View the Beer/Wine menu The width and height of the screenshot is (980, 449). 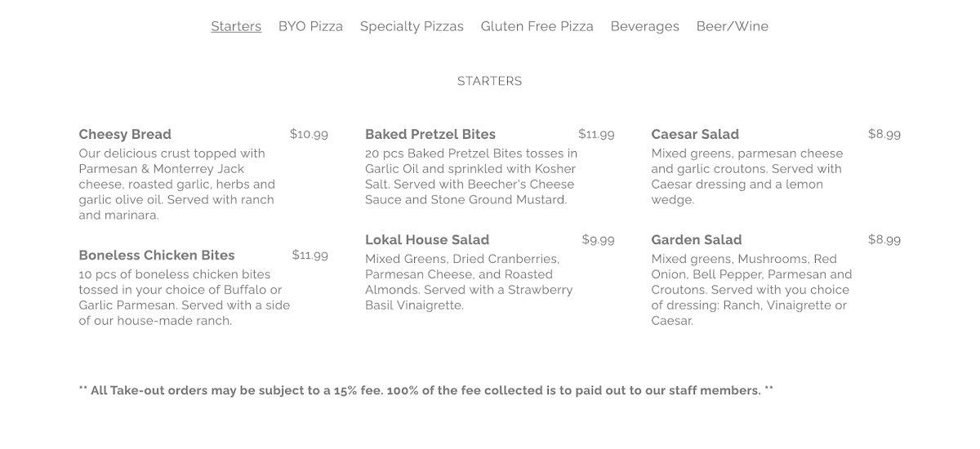click(732, 26)
